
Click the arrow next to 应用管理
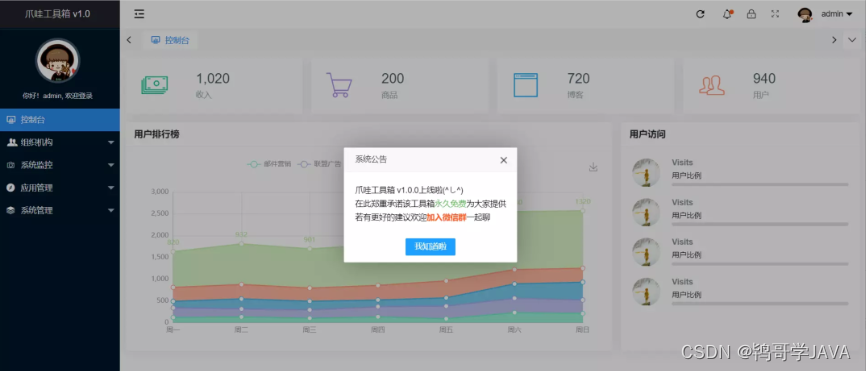point(111,188)
